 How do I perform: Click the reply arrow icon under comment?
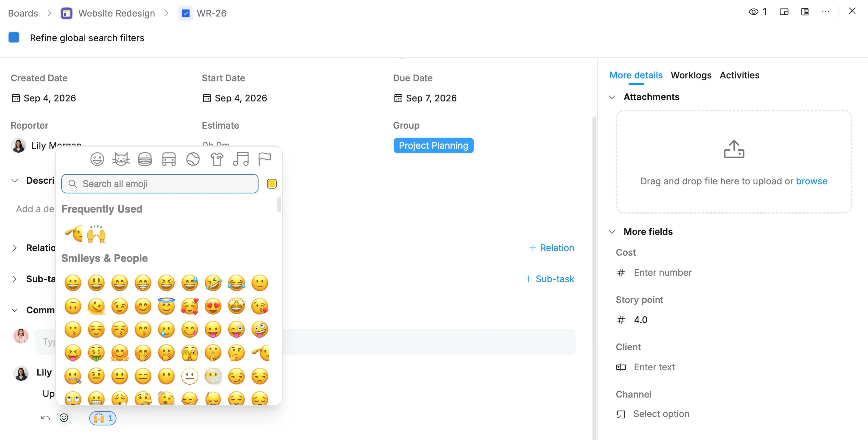(45, 418)
